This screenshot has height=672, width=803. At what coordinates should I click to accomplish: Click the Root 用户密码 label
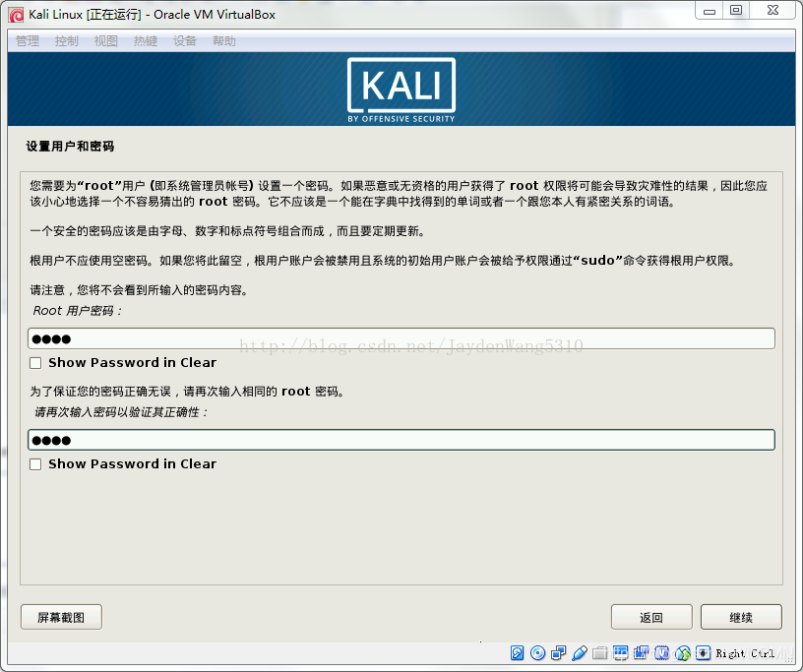pyautogui.click(x=78, y=311)
